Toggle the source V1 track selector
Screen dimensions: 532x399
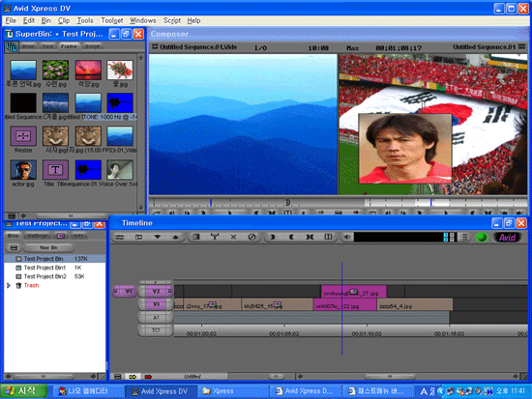[x=125, y=291]
